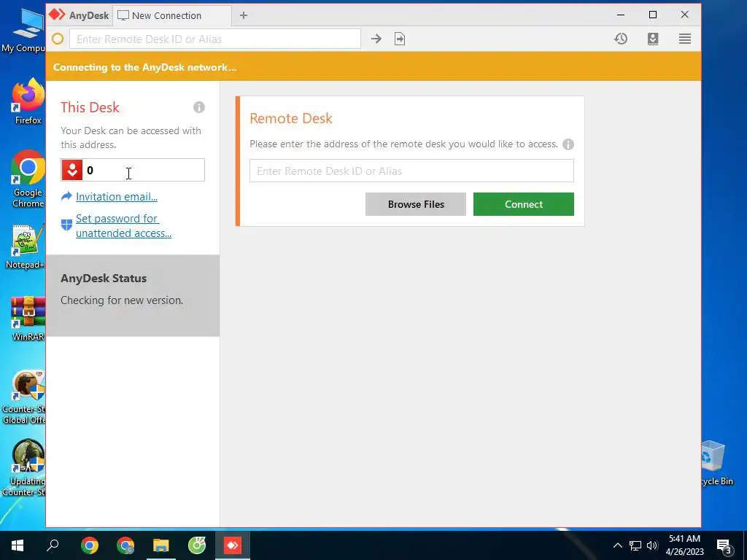747x560 pixels.
Task: Open the address book icon
Action: click(653, 39)
